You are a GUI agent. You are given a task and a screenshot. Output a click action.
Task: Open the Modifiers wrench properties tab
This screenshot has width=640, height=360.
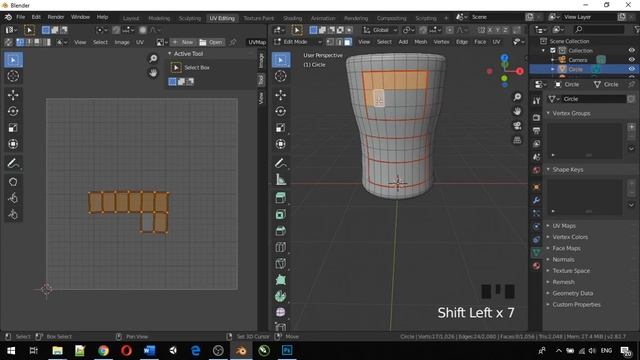[536, 200]
